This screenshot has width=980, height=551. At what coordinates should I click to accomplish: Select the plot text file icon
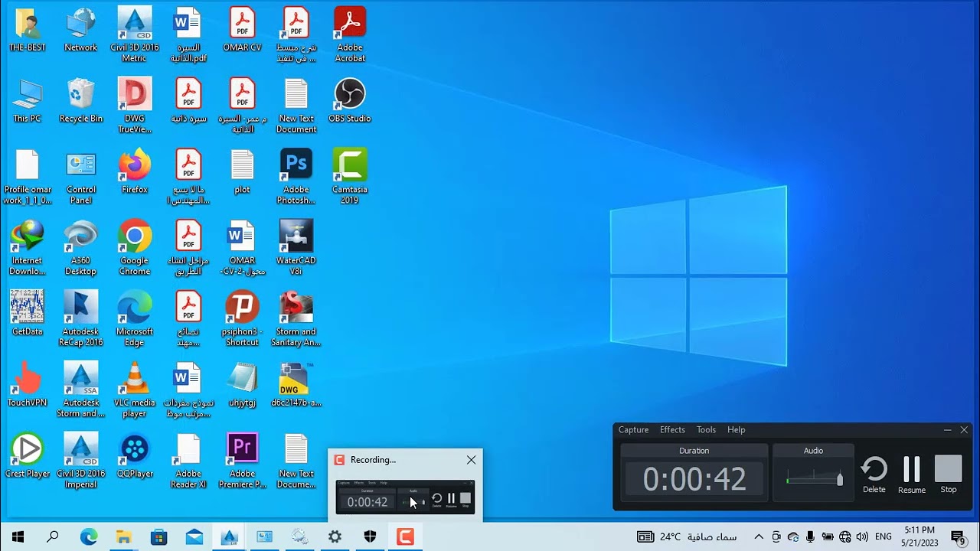coord(242,171)
